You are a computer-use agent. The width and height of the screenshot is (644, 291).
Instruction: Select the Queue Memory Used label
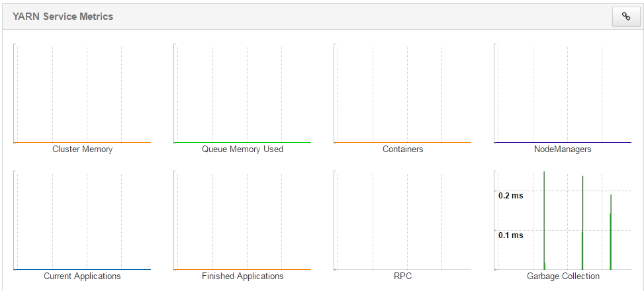point(242,149)
